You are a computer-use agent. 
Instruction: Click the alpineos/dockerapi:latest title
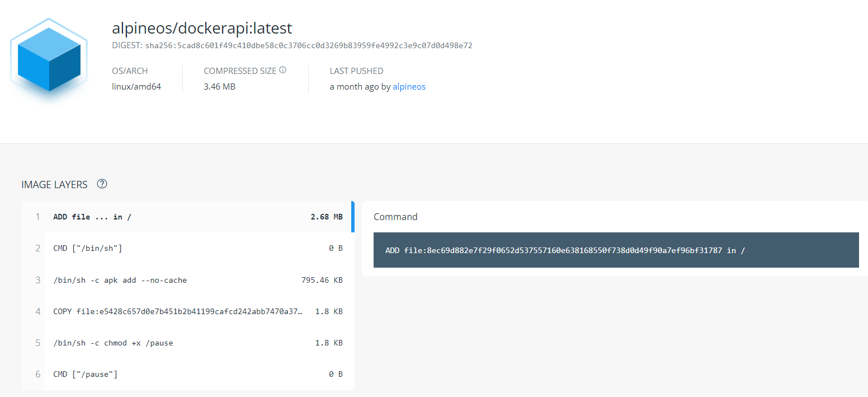click(x=202, y=27)
